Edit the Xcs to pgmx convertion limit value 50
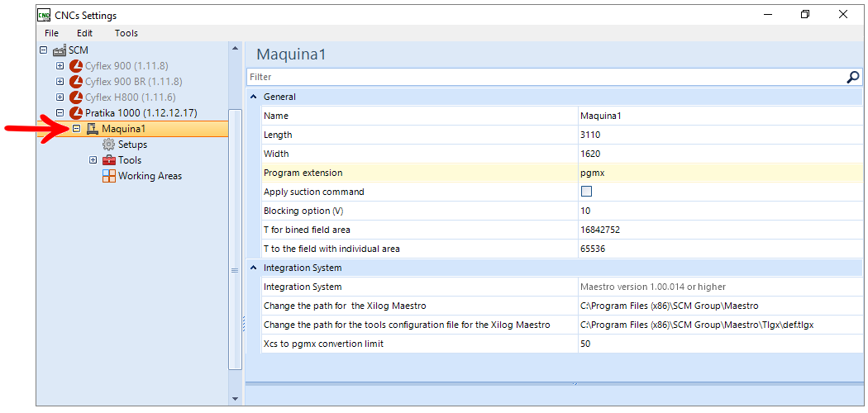 720,344
